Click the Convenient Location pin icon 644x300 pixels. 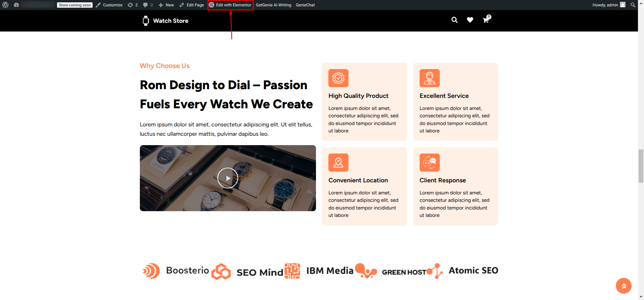338,163
